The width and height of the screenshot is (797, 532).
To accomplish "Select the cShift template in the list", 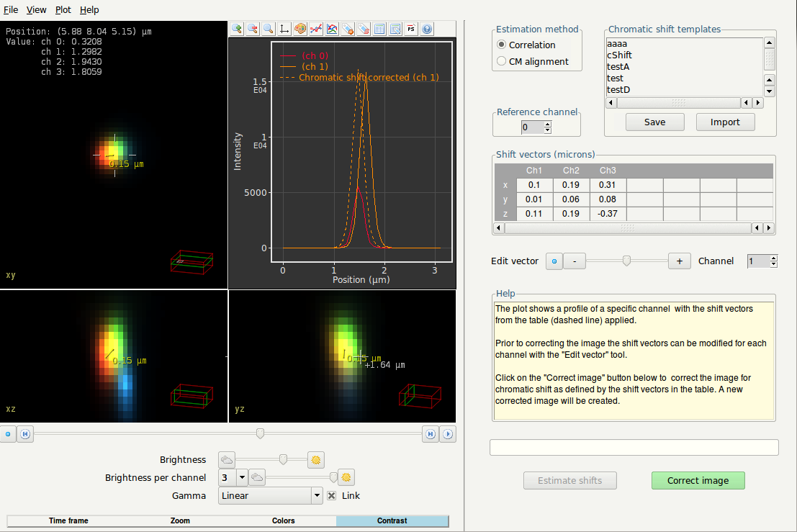I will pyautogui.click(x=619, y=55).
